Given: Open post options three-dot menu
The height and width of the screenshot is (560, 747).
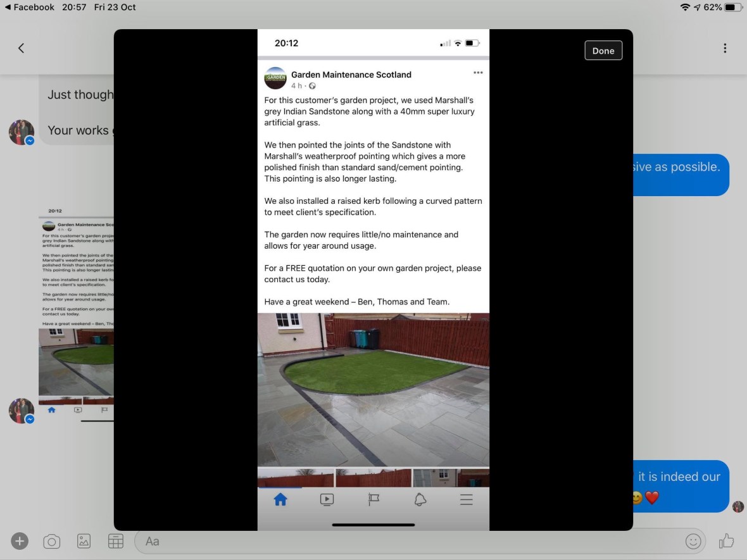Looking at the screenshot, I should [x=478, y=73].
